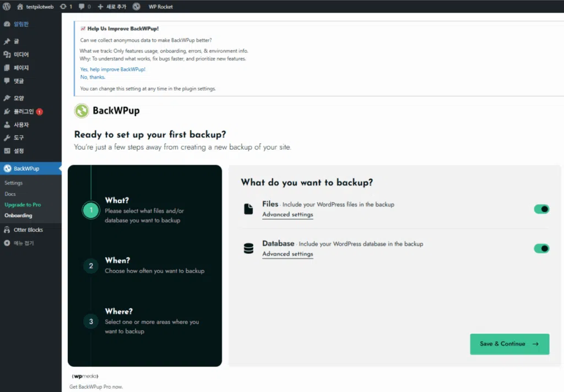
Task: Click 'Yes, help improve BackWPup!' link
Action: (113, 69)
